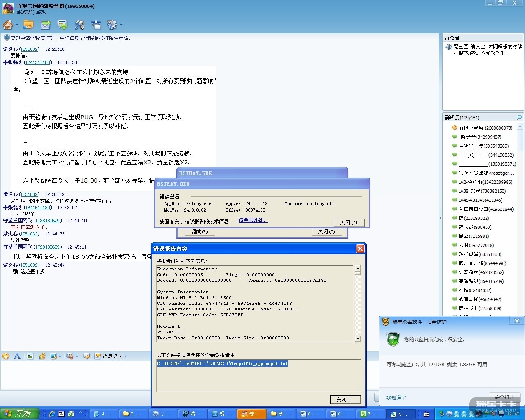Viewport: 525px width, 420px height.
Task: Search group members with magnifier icon
Action: (519, 117)
